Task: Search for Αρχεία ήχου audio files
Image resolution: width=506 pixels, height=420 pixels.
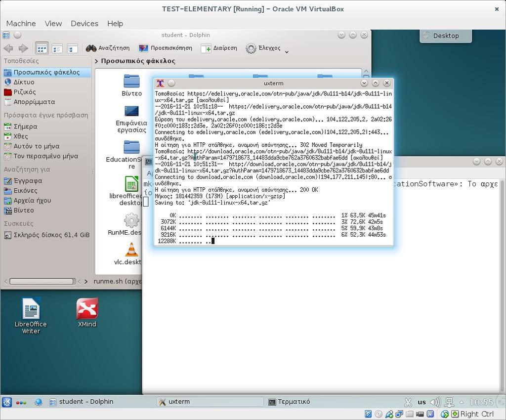Action: coord(46,200)
